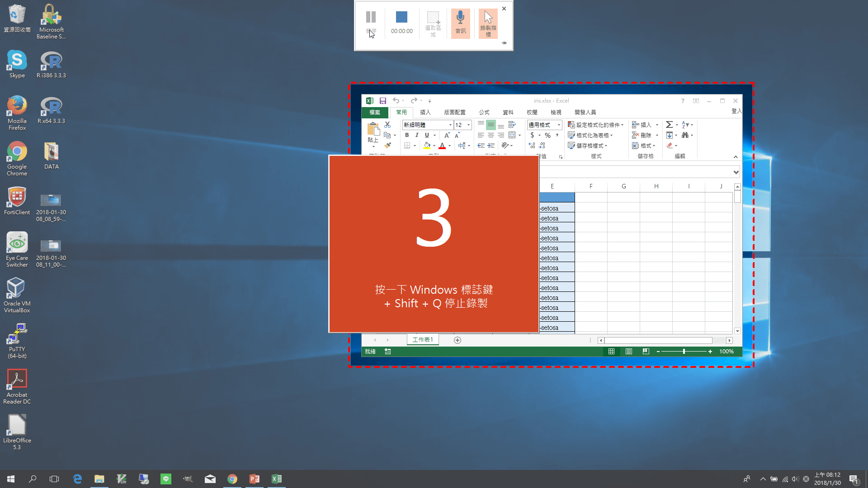Click the percent style icon

coord(547,135)
